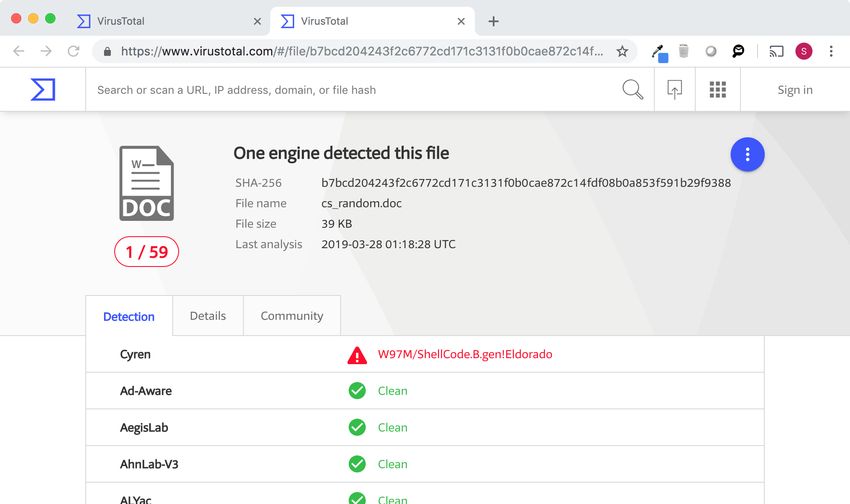Switch to the Details tab
The width and height of the screenshot is (850, 504).
208,315
